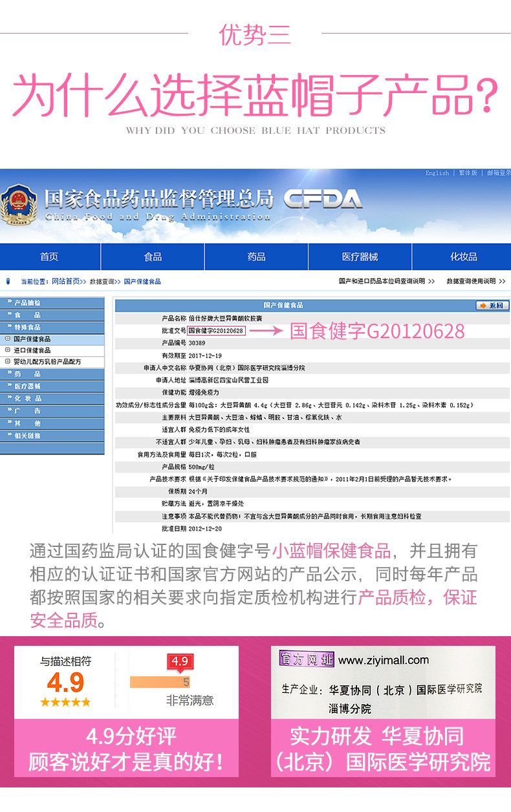
Task: Select 婴幼儿配方乳粉产品配方 in the sidebar
Action: 52,361
